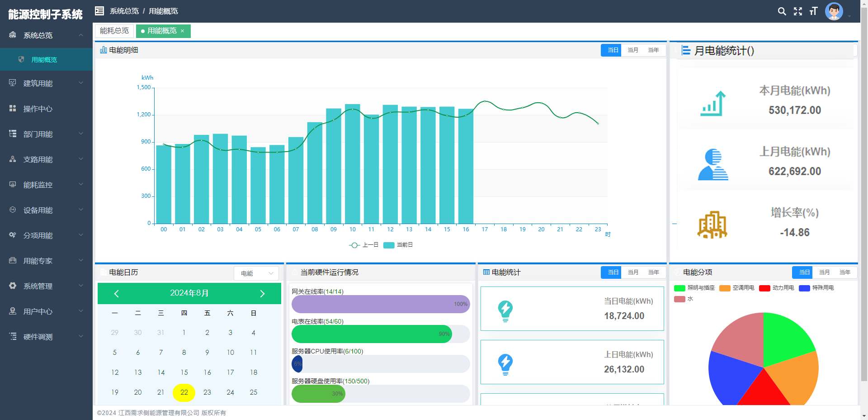Select August 22 in the calendar

pos(184,392)
